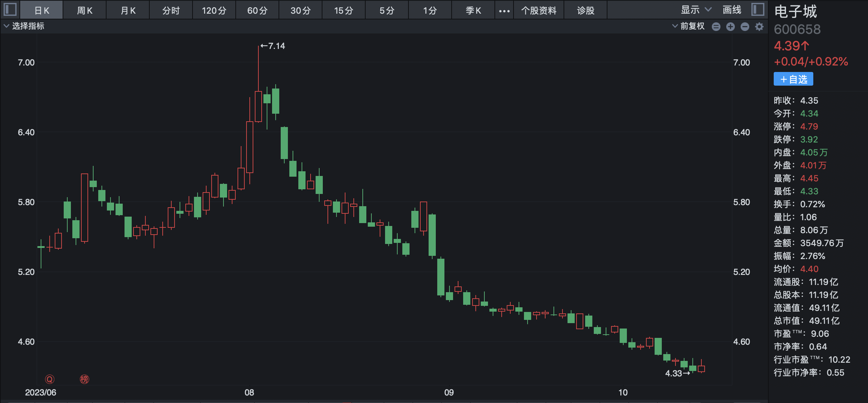The width and height of the screenshot is (868, 403).
Task: Click the 市盈TTM 9.06 value
Action: point(820,334)
